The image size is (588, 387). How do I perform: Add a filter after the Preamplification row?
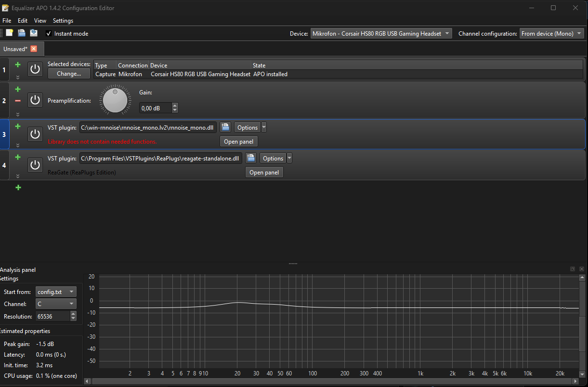(x=18, y=89)
